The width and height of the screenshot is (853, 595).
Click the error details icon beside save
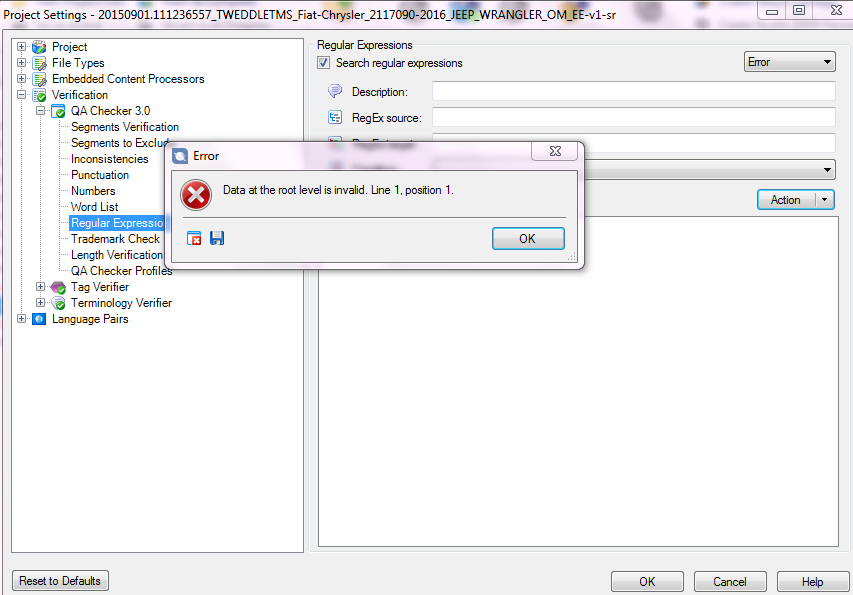(x=194, y=238)
